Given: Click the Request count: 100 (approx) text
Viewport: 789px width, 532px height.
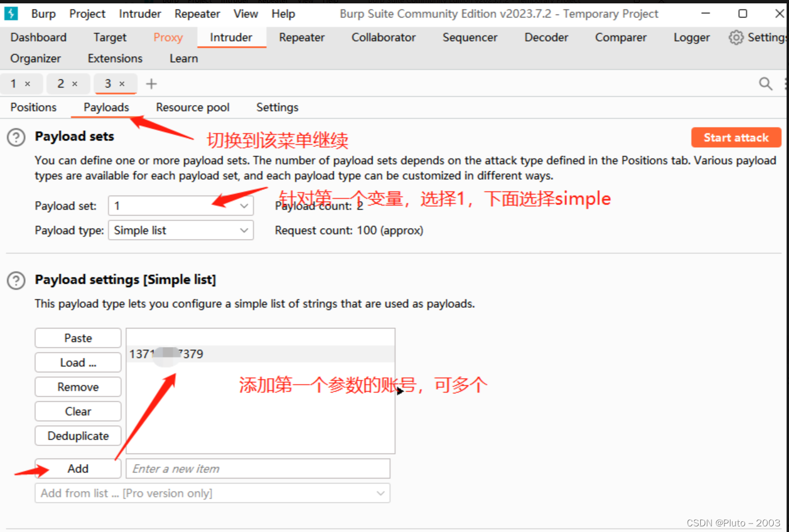Looking at the screenshot, I should 349,230.
